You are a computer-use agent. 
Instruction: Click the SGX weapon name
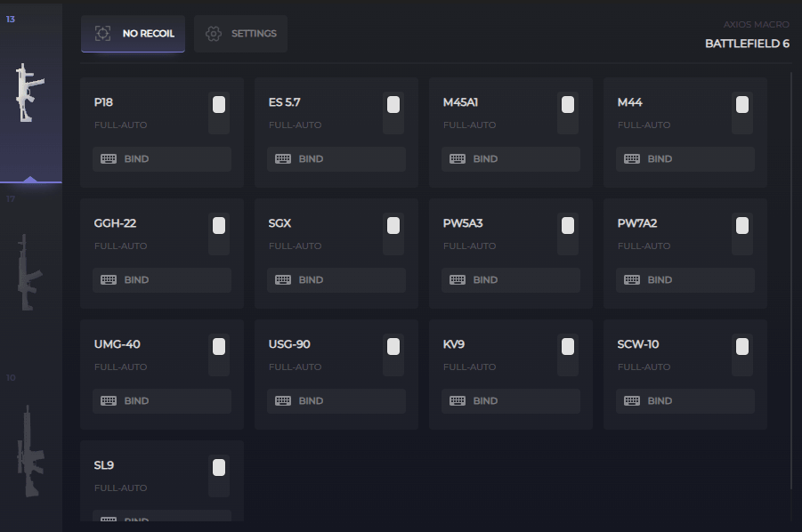279,223
